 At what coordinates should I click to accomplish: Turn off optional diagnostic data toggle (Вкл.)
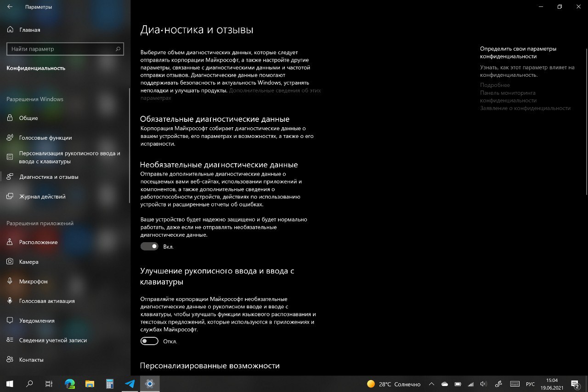click(149, 246)
